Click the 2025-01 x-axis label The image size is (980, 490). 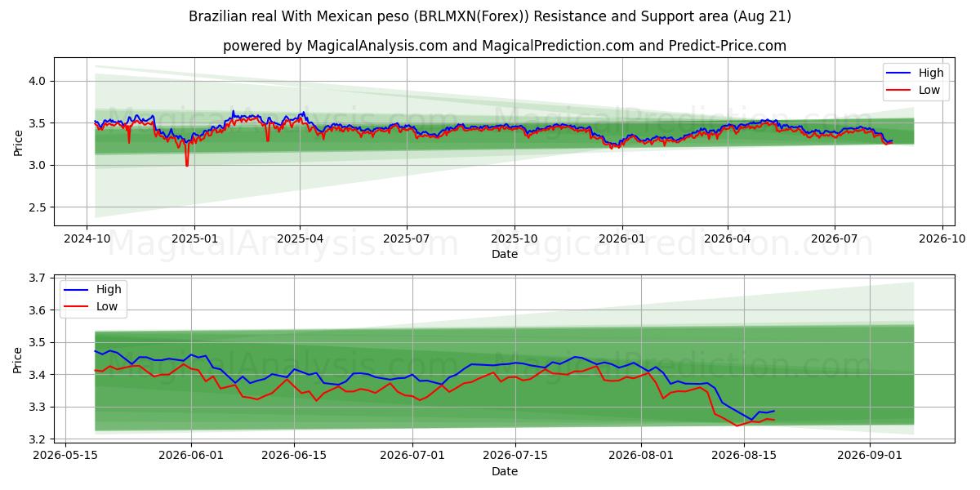point(194,238)
